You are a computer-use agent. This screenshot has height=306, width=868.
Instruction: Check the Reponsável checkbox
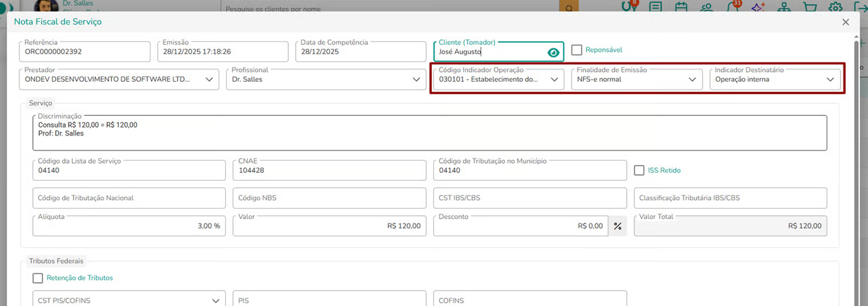click(x=577, y=50)
